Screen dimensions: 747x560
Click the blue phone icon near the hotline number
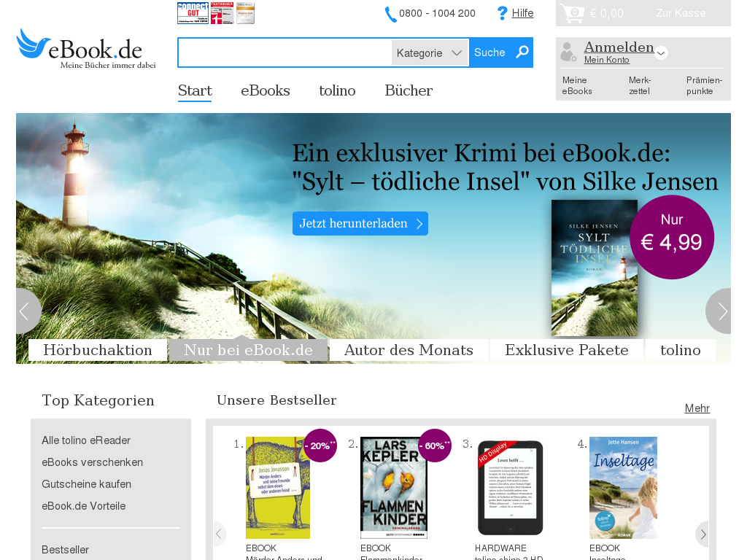point(390,13)
